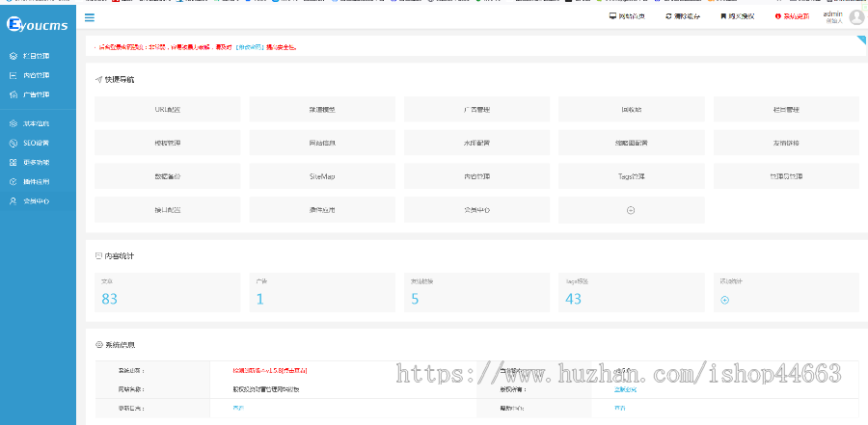
Task: Click the 广告 count 1 card
Action: tap(322, 292)
